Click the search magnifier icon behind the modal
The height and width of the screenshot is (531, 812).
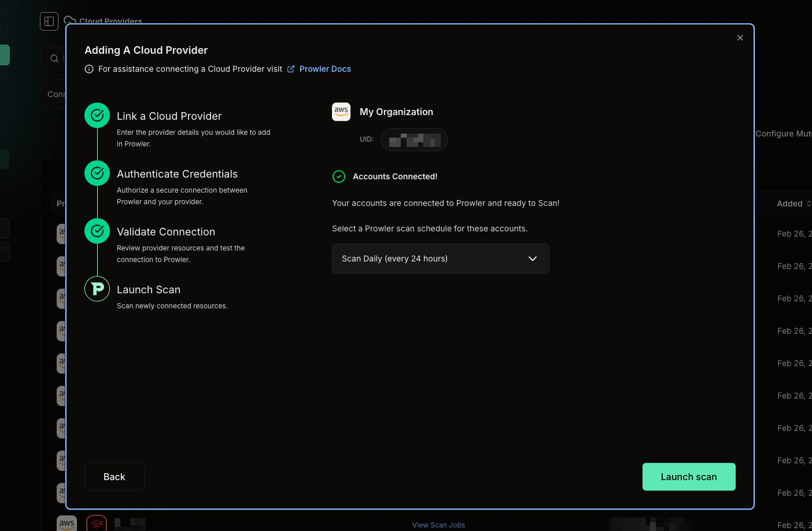[x=53, y=58]
